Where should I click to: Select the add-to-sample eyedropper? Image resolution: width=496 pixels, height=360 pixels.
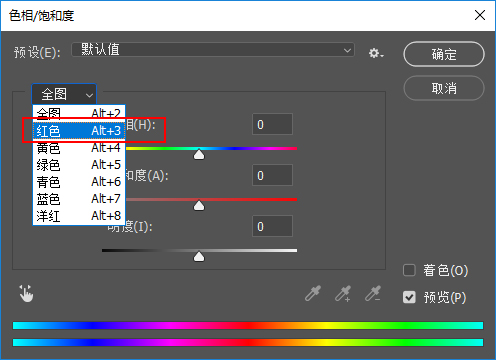(343, 293)
